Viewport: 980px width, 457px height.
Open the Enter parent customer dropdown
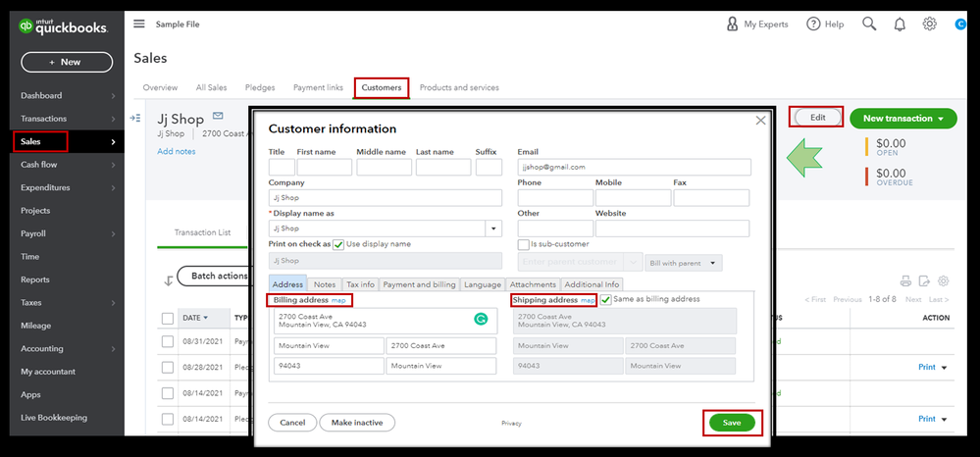(633, 262)
